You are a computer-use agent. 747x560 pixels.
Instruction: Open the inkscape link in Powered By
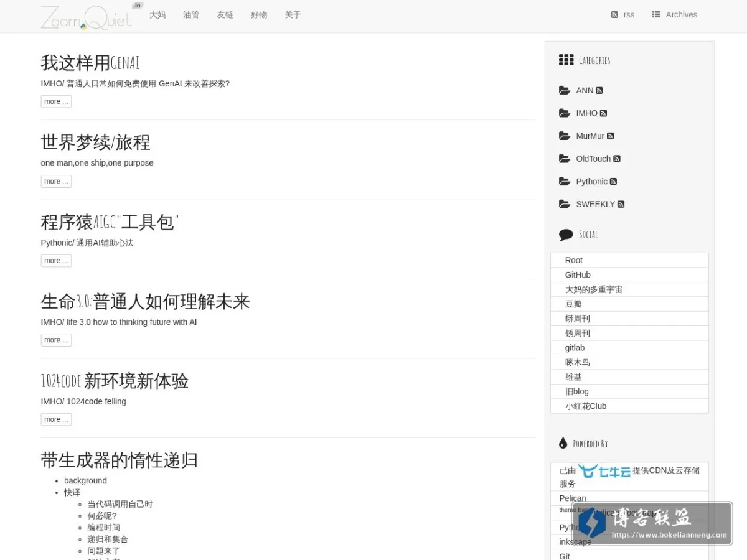coord(575,542)
